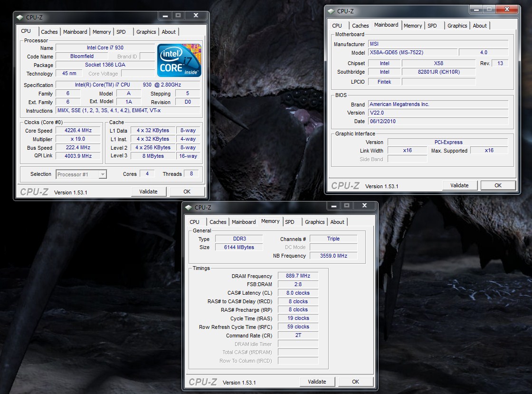Screen dimensions: 532x394
Task: Click Validate in the Mainboard window
Action: pyautogui.click(x=459, y=185)
